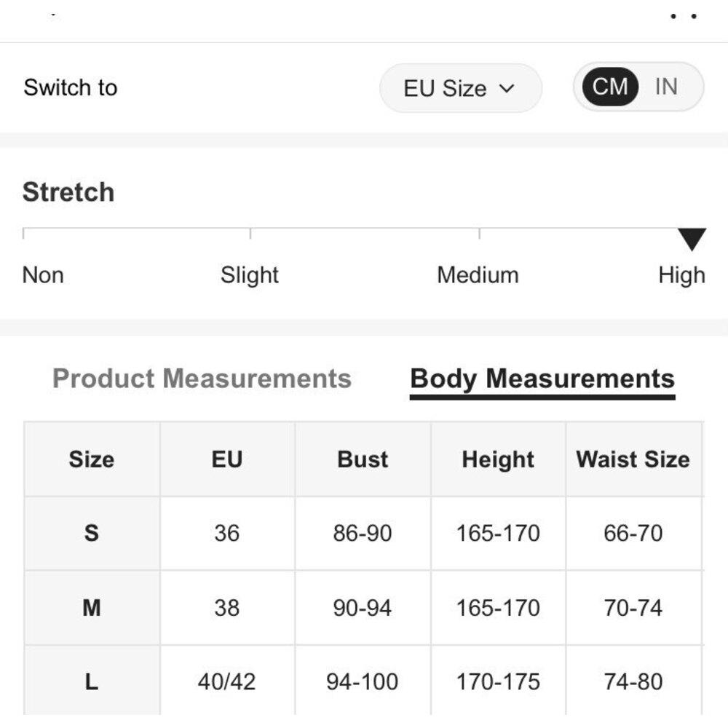This screenshot has width=728, height=728.
Task: Click the Medium stretch label
Action: (x=478, y=275)
